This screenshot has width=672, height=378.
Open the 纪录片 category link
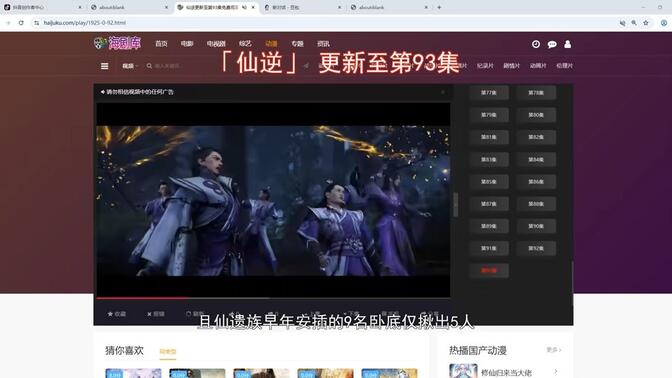click(485, 66)
